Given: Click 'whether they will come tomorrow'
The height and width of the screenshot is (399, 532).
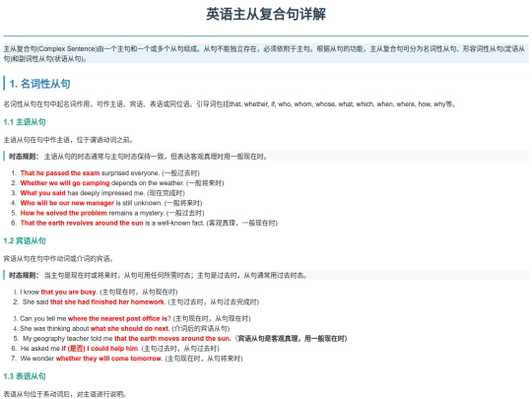Looking at the screenshot, I should [x=108, y=359].
